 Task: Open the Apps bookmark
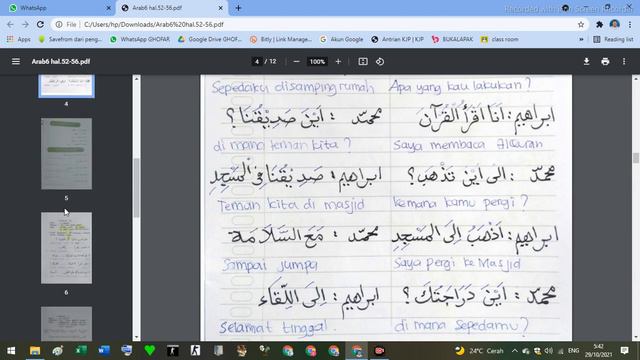pos(18,39)
